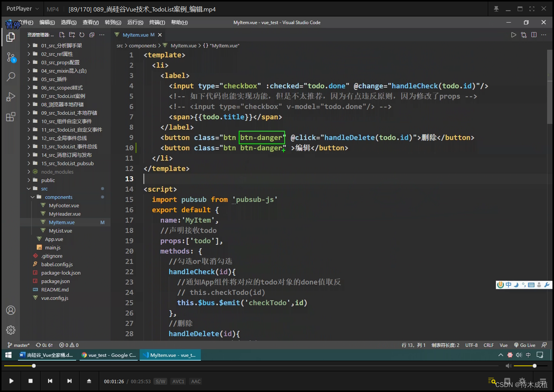Open main.js file
This screenshot has height=392, width=554.
[53, 247]
